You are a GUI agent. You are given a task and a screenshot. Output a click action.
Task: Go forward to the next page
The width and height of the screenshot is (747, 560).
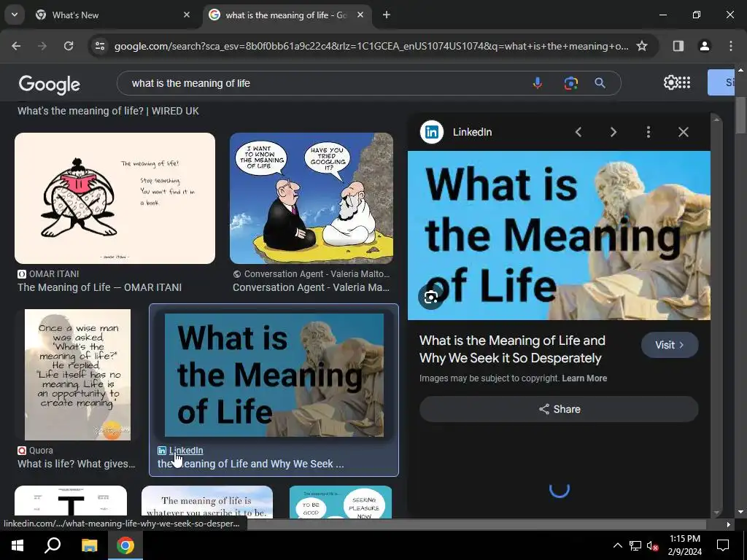pos(42,46)
